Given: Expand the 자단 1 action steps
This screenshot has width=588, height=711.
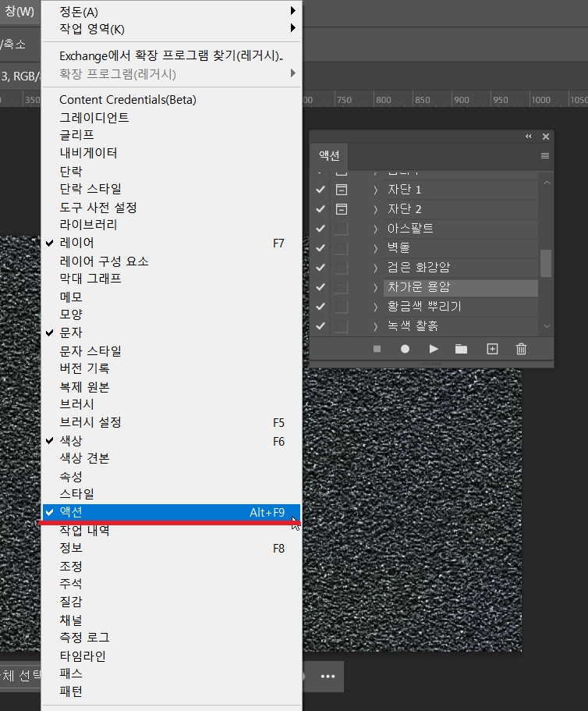Looking at the screenshot, I should [375, 190].
